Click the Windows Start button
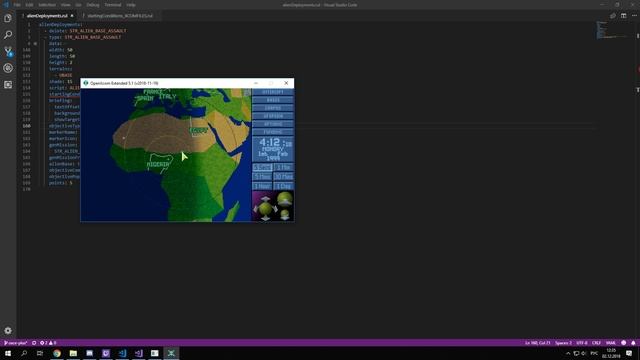640x360 pixels. (x=8, y=353)
